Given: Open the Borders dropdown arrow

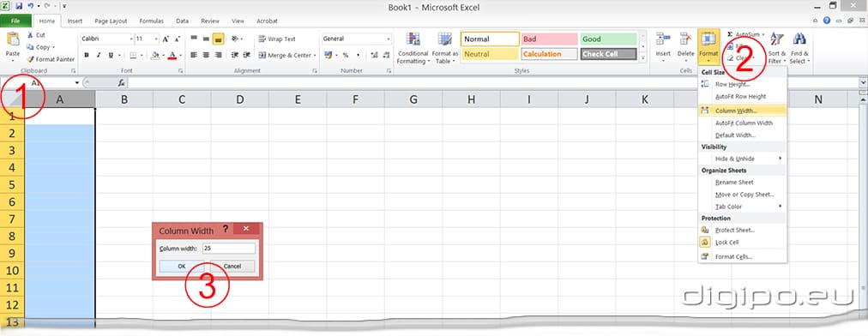Looking at the screenshot, I should pyautogui.click(x=142, y=56).
